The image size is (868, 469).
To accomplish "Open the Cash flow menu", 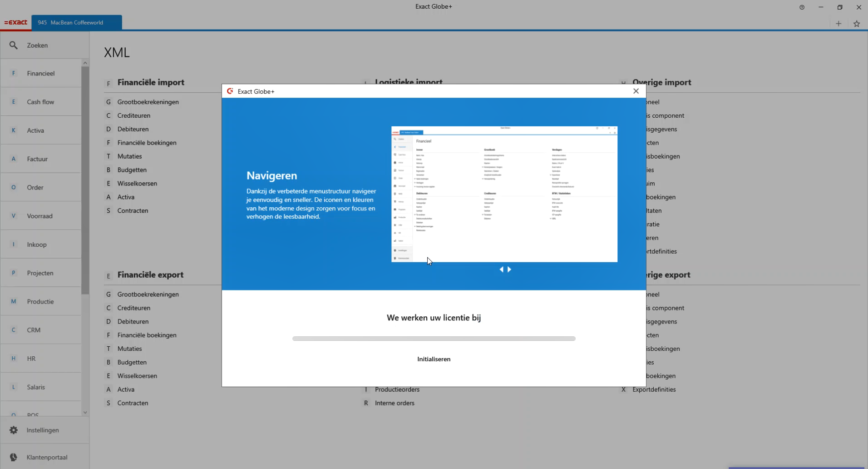I will [41, 102].
